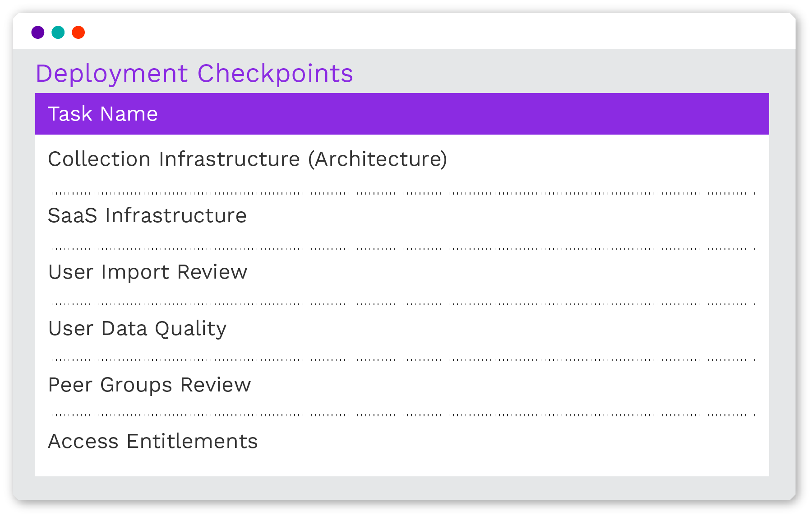Click the word Infrastructure in the SaaS row
Viewport: 812px width, 517px height.
pos(176,215)
